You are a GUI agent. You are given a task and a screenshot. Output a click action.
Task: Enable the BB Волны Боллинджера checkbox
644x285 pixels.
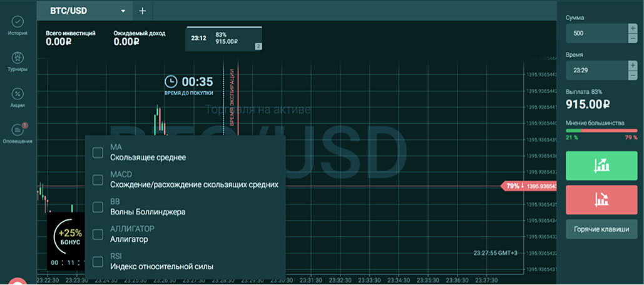(98, 207)
